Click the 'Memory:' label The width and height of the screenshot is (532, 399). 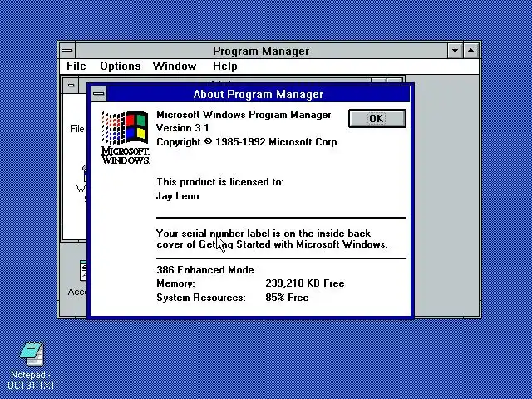[x=175, y=283]
